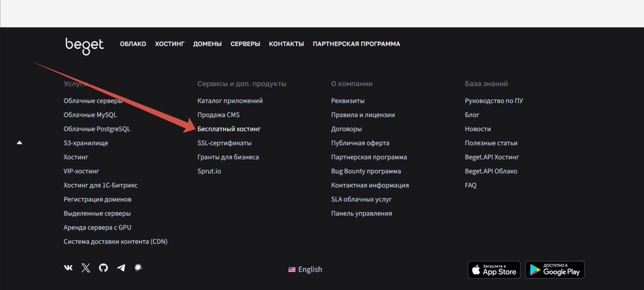644x290 pixels.
Task: Open the VK social page icon
Action: click(68, 267)
